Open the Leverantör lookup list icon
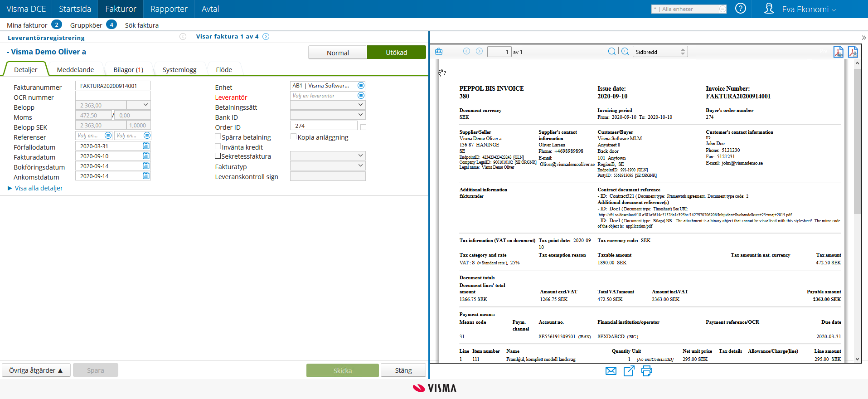 point(361,96)
